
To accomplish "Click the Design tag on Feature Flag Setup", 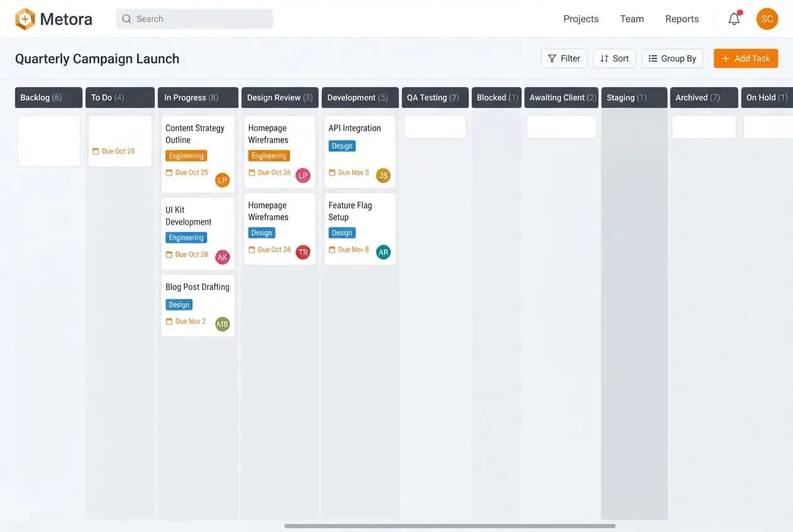I will click(x=342, y=233).
